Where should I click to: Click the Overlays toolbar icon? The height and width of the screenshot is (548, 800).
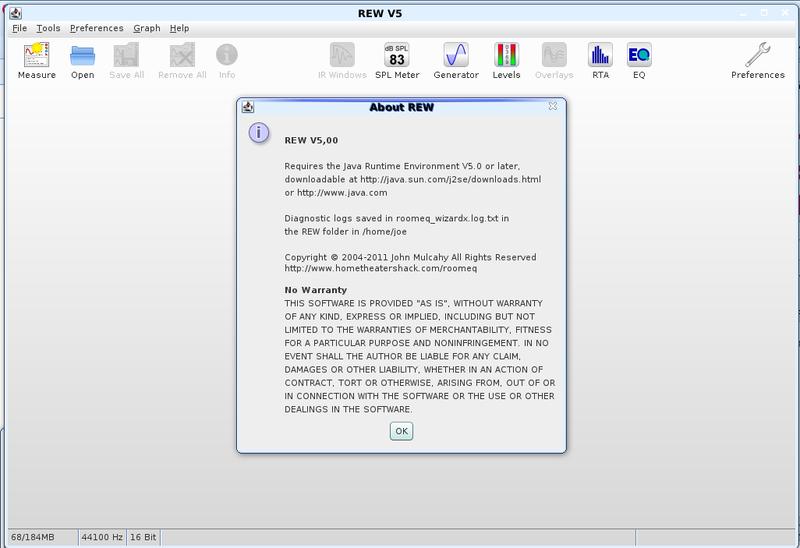(554, 61)
